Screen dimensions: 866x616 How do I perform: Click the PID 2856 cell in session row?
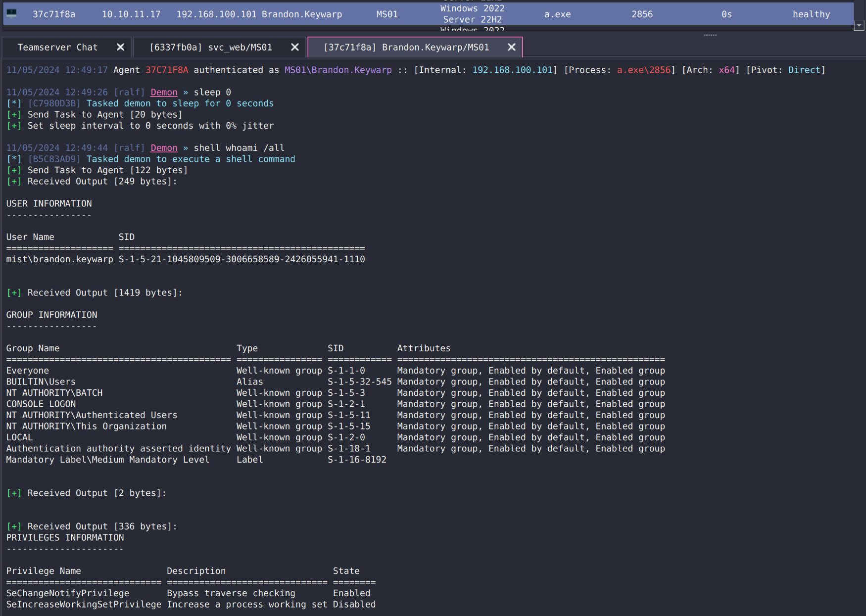click(x=642, y=14)
